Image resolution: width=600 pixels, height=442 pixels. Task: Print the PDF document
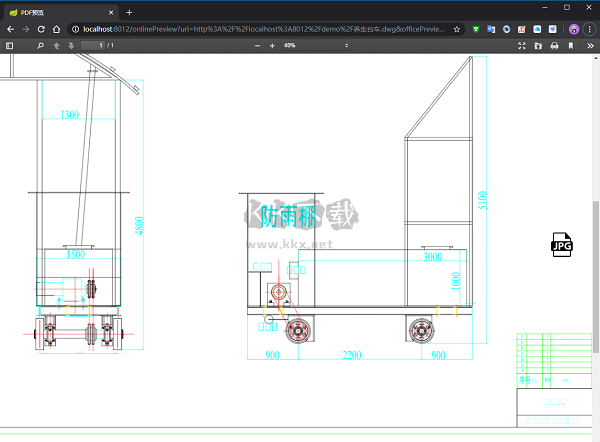tap(554, 46)
